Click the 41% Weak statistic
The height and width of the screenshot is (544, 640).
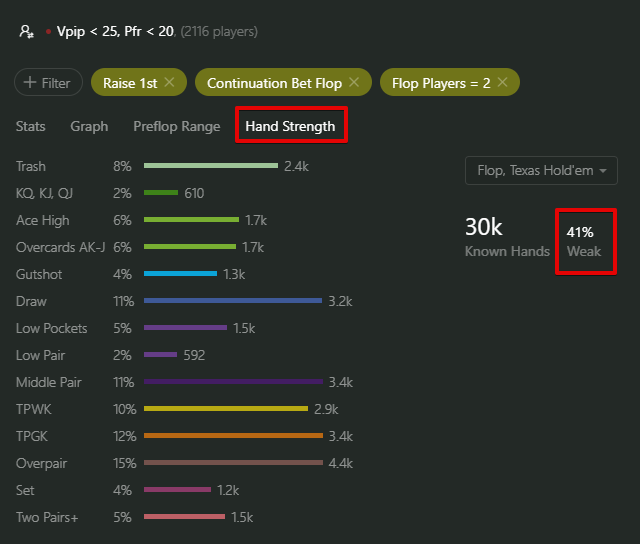584,241
